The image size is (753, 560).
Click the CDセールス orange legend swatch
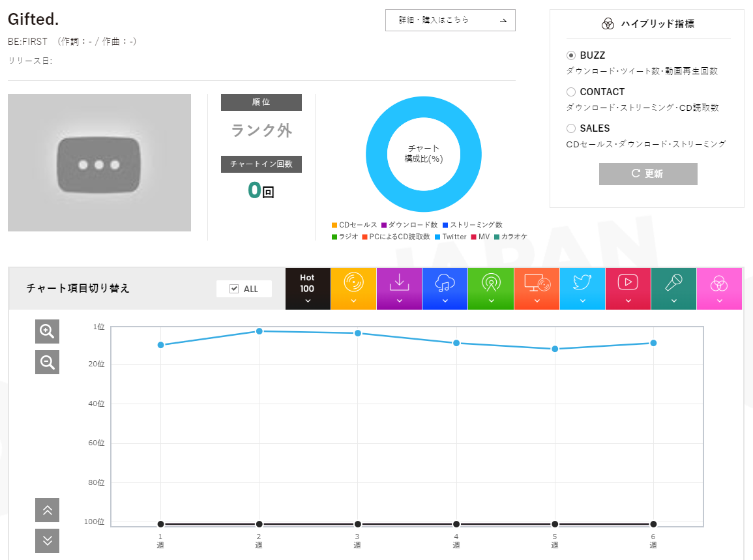pos(334,226)
